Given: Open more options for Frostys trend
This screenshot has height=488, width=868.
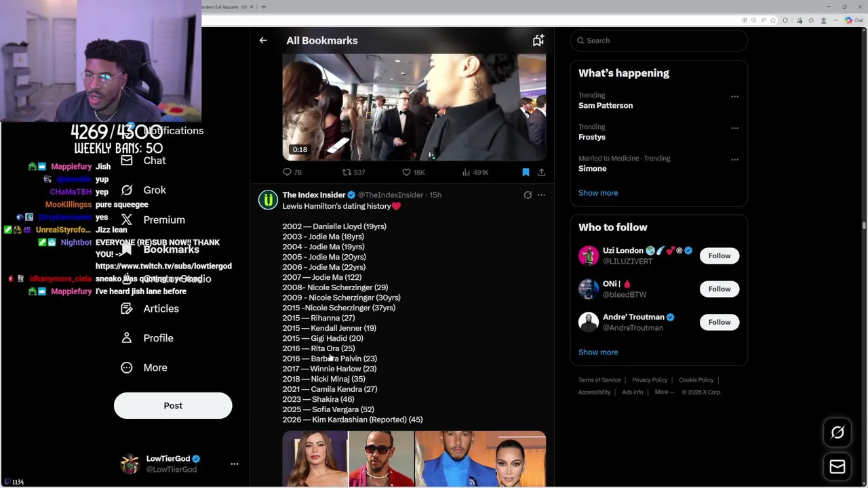Looking at the screenshot, I should pos(734,127).
